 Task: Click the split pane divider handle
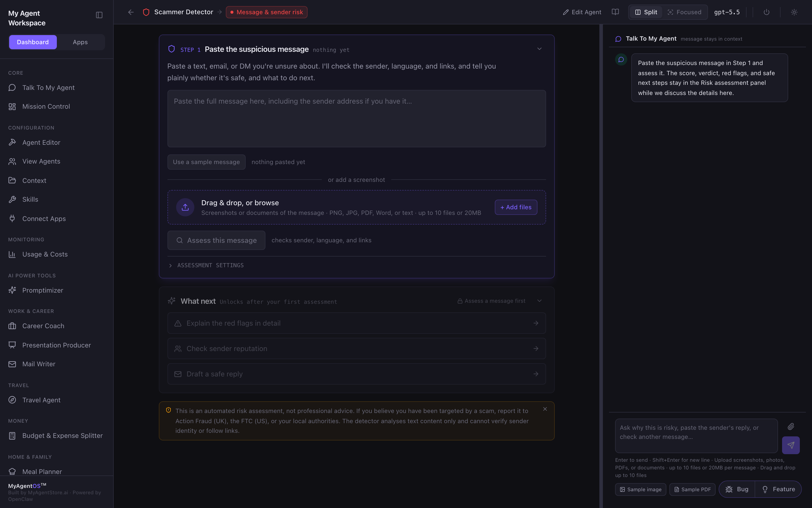[601, 266]
